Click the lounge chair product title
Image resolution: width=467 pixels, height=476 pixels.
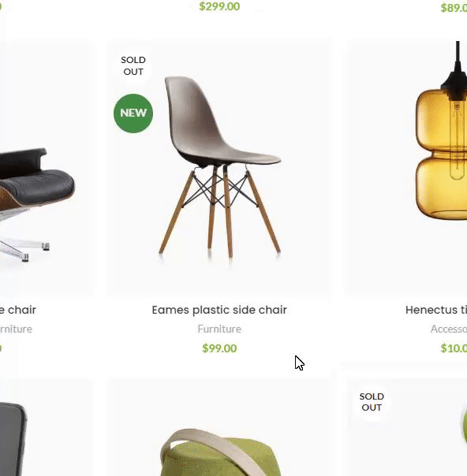[18, 310]
